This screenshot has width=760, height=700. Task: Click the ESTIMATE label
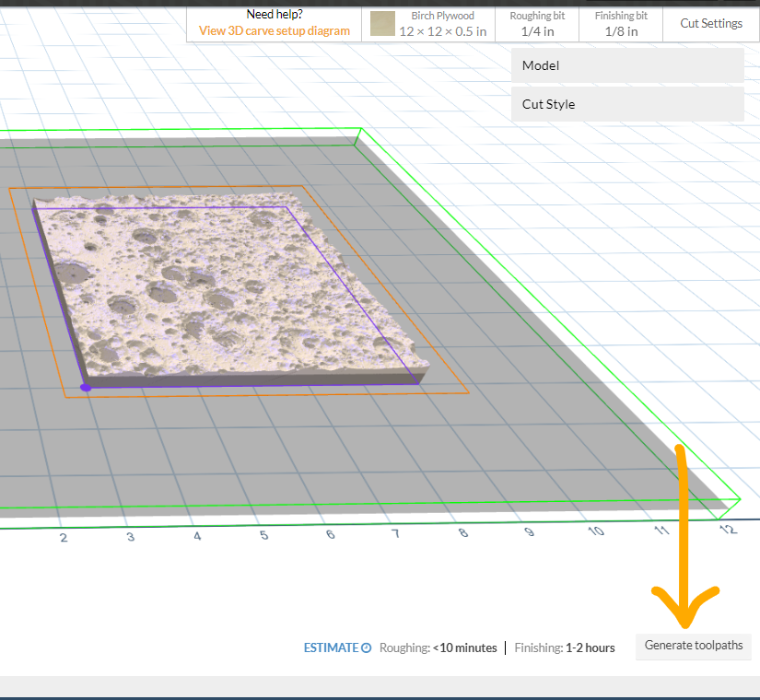point(331,647)
